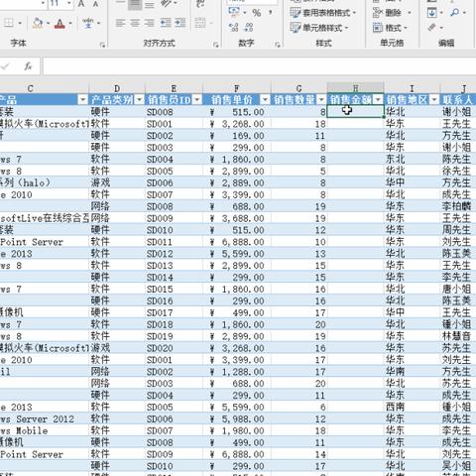476x476 pixels.
Task: Select the price cell 1,288.00
Action: click(237, 372)
